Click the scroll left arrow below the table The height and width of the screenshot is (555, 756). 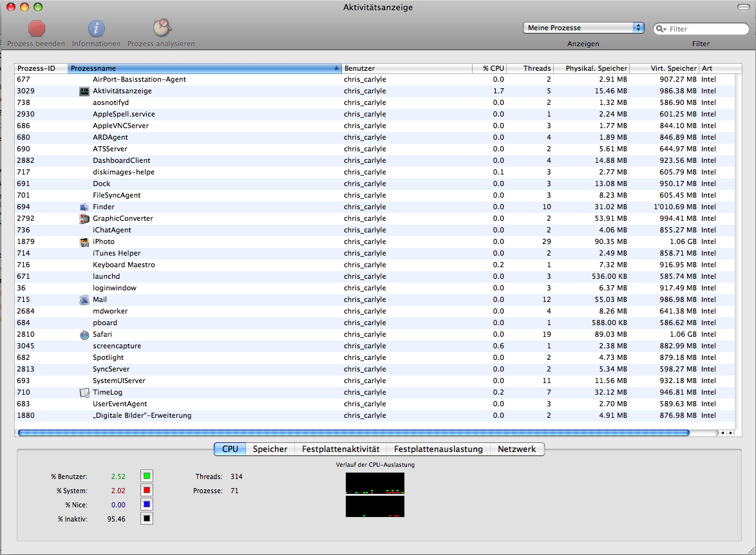click(x=723, y=433)
